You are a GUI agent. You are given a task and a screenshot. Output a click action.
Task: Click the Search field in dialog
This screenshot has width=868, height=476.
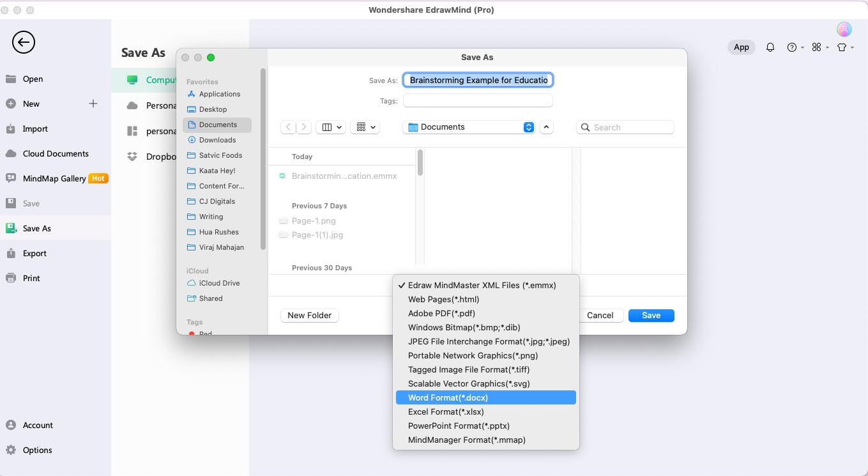point(625,127)
